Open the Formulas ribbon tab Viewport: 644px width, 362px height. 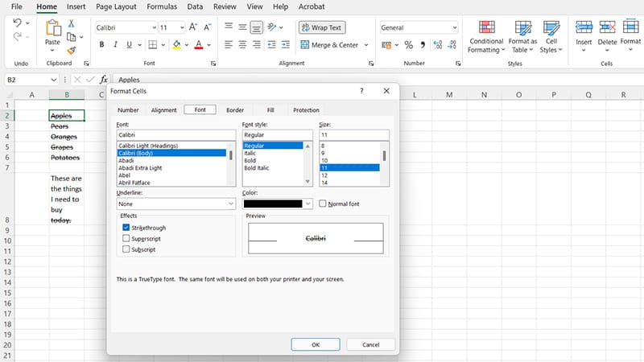click(x=162, y=6)
